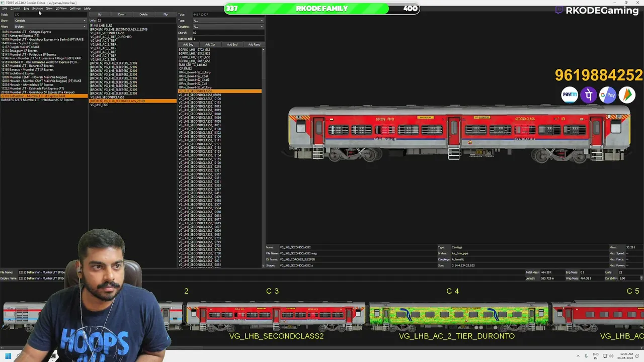
Task: Focus the Search field containing s2
Action: 227,33
